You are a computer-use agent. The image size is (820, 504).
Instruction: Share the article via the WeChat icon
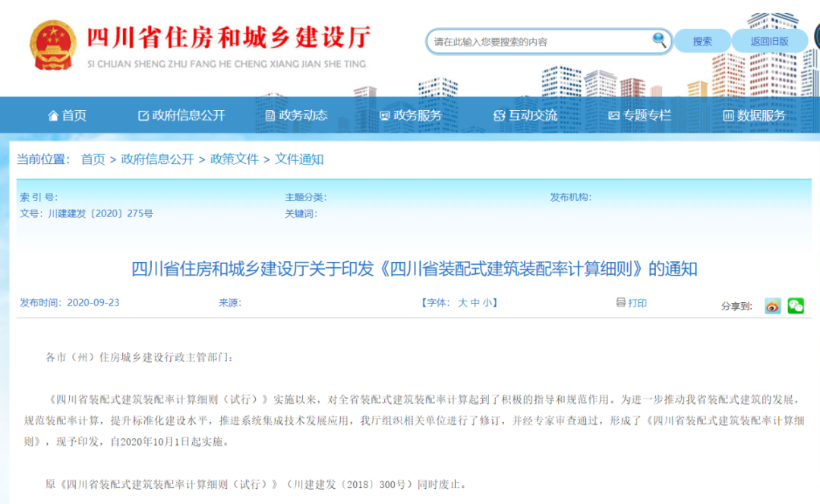[796, 306]
